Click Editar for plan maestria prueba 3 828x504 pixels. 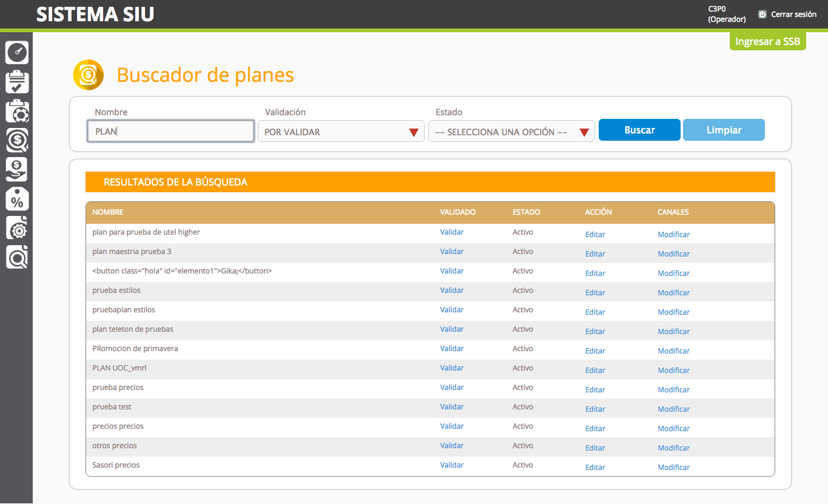click(x=595, y=254)
